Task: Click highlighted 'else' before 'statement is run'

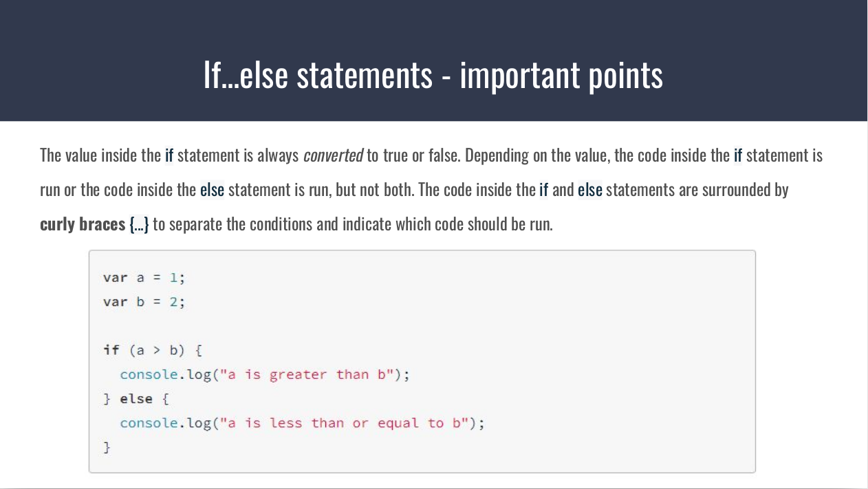Action: tap(212, 190)
